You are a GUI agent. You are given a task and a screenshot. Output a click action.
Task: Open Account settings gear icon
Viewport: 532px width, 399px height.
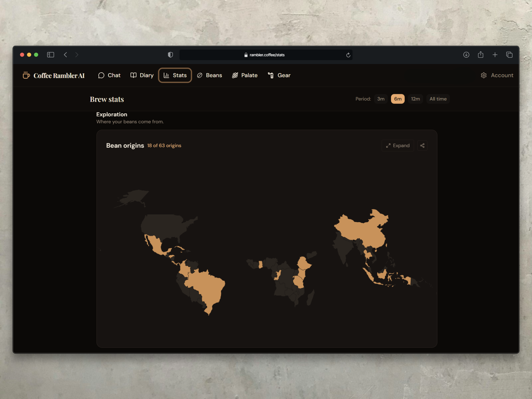484,75
